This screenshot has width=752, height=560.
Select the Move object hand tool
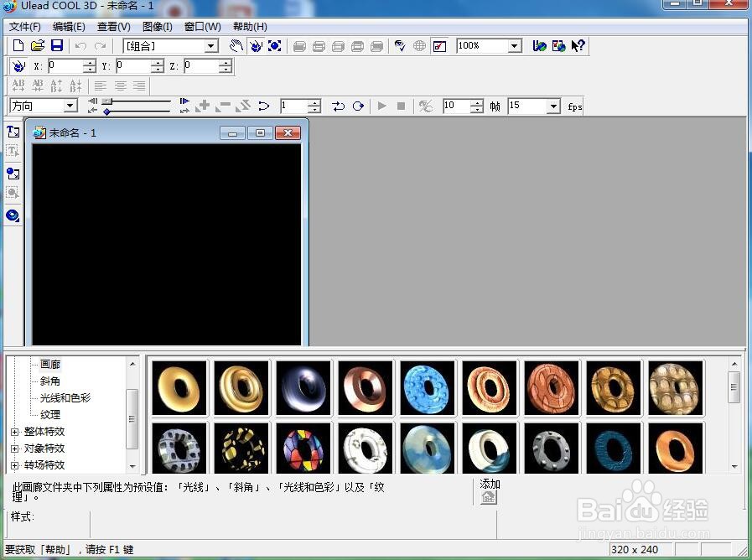click(236, 46)
